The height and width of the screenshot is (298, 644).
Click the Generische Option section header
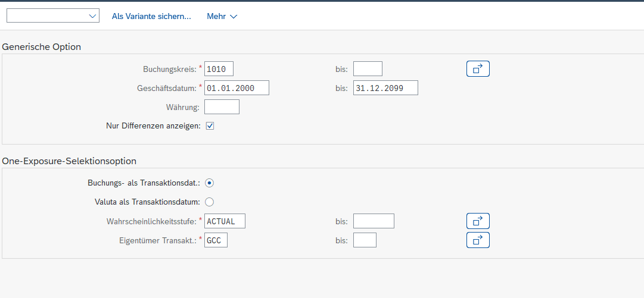pyautogui.click(x=42, y=46)
